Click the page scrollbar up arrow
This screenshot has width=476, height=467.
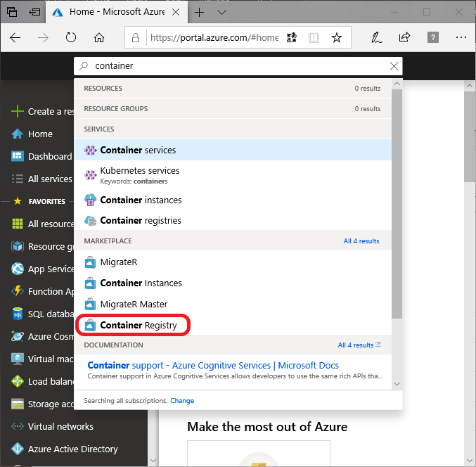(470, 86)
